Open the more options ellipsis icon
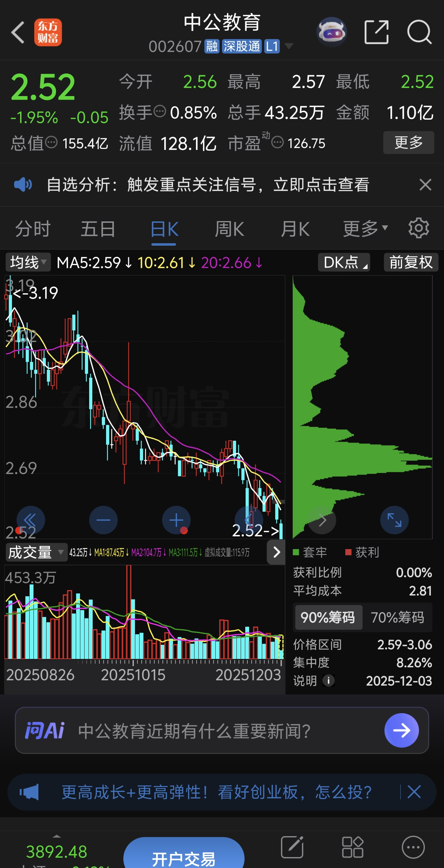 pyautogui.click(x=413, y=847)
